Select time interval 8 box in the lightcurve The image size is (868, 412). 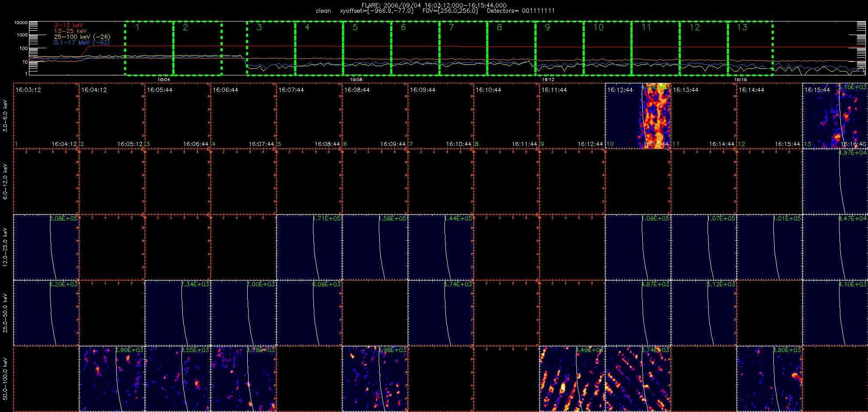[512, 48]
